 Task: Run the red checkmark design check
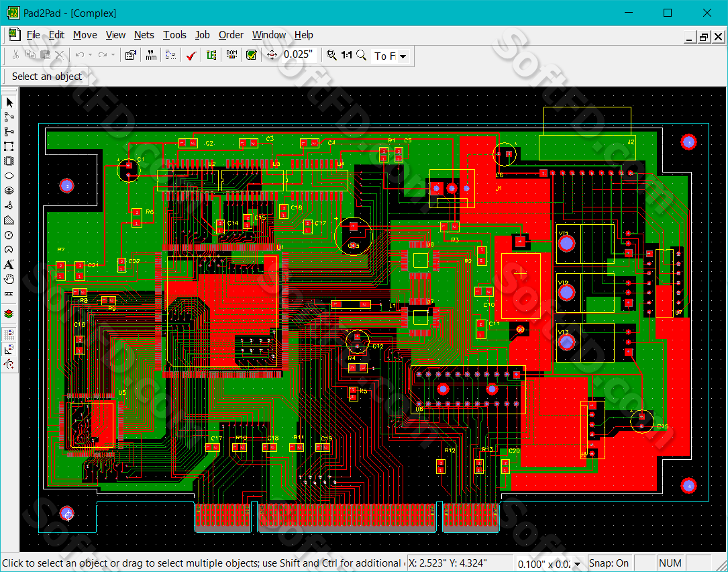tap(191, 55)
